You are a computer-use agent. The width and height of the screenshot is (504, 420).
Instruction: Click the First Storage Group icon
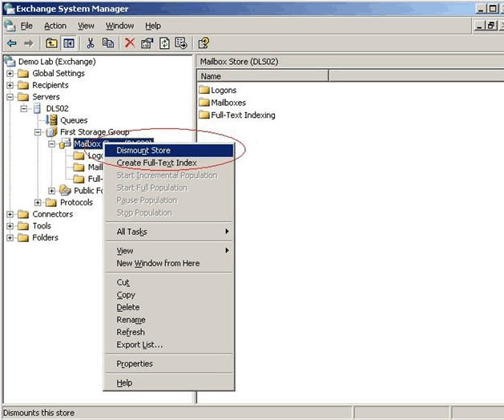click(51, 132)
